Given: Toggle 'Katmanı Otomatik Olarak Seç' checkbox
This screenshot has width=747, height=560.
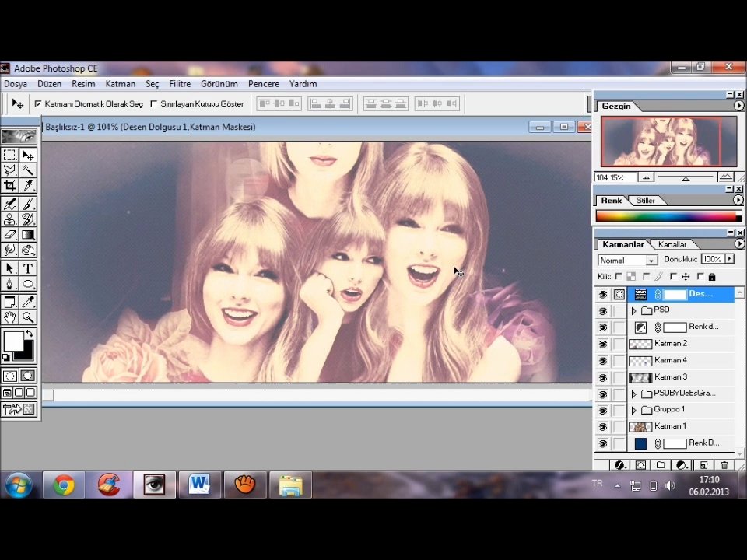Looking at the screenshot, I should (x=38, y=103).
